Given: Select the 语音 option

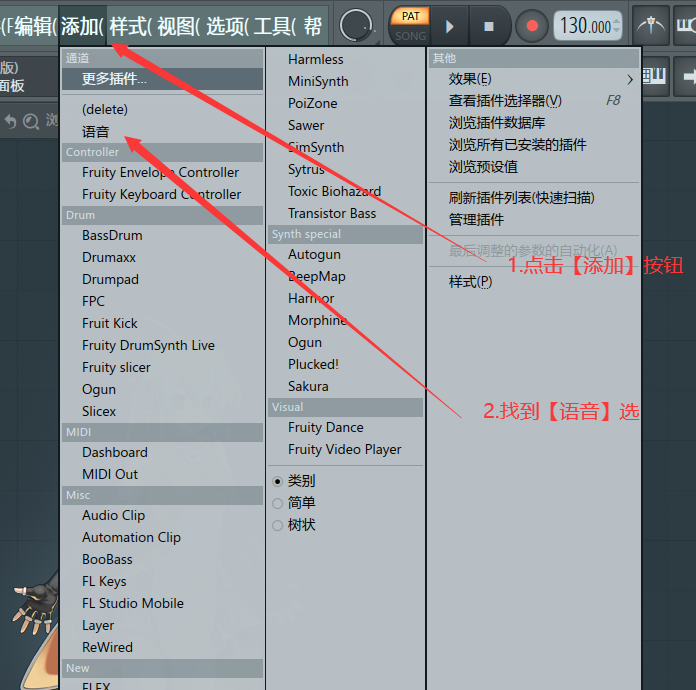Looking at the screenshot, I should click(162, 131).
